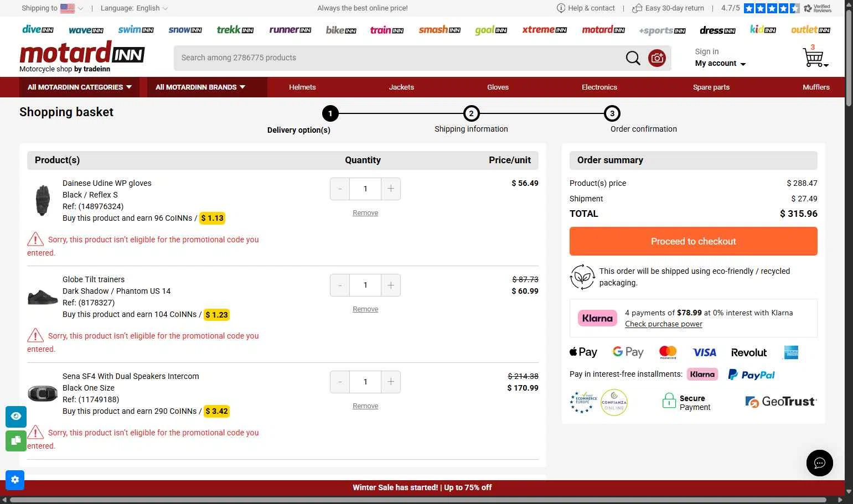Image resolution: width=853 pixels, height=504 pixels.
Task: Remove Dainese Udine WP gloves from basket
Action: pyautogui.click(x=365, y=213)
